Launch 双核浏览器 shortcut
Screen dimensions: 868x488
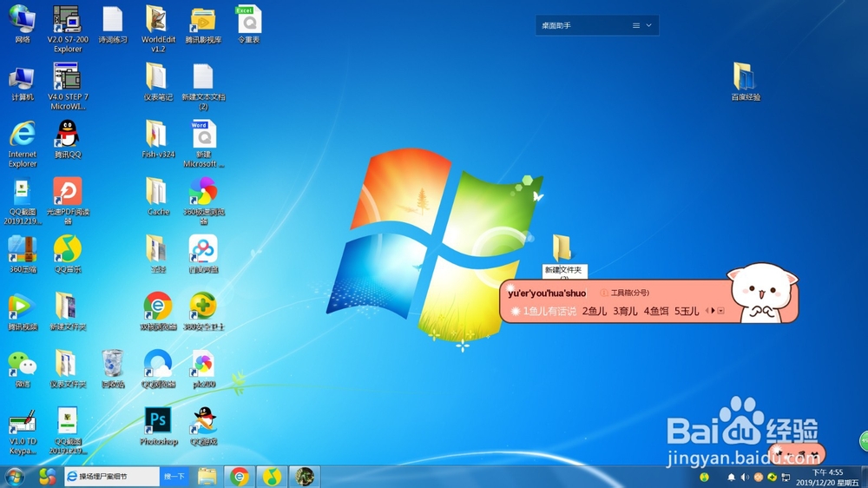coord(158,312)
